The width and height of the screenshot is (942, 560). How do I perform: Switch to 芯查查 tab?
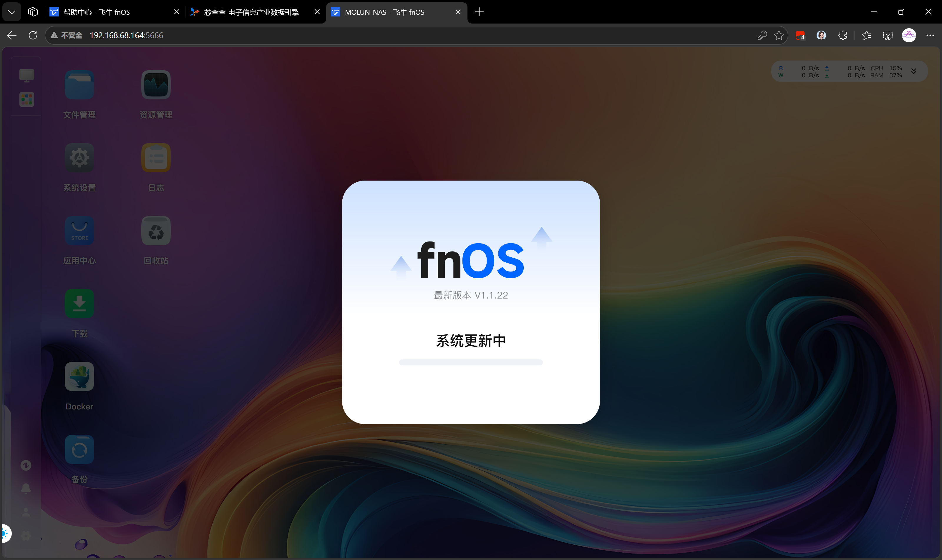[255, 12]
